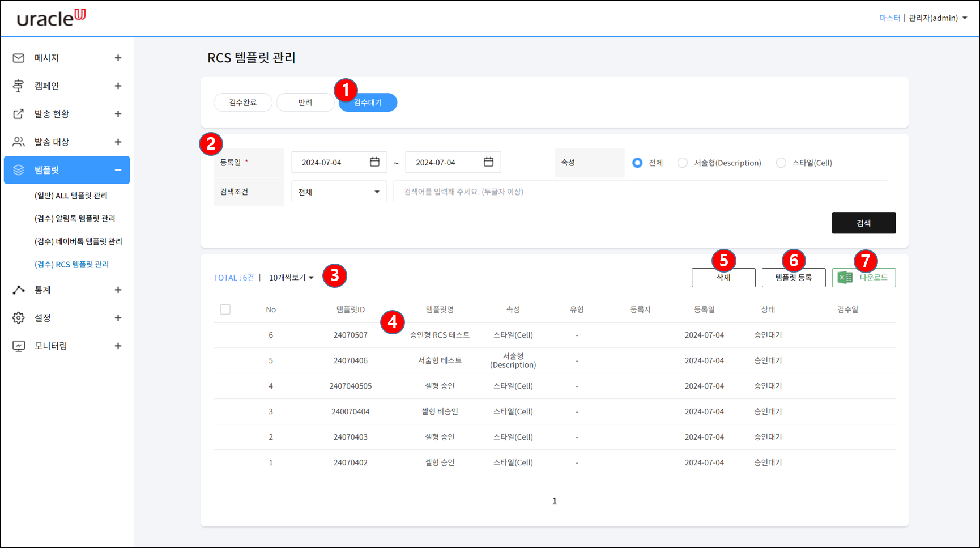980x548 pixels.
Task: Click the end date field 2024-07-04
Action: click(x=453, y=162)
